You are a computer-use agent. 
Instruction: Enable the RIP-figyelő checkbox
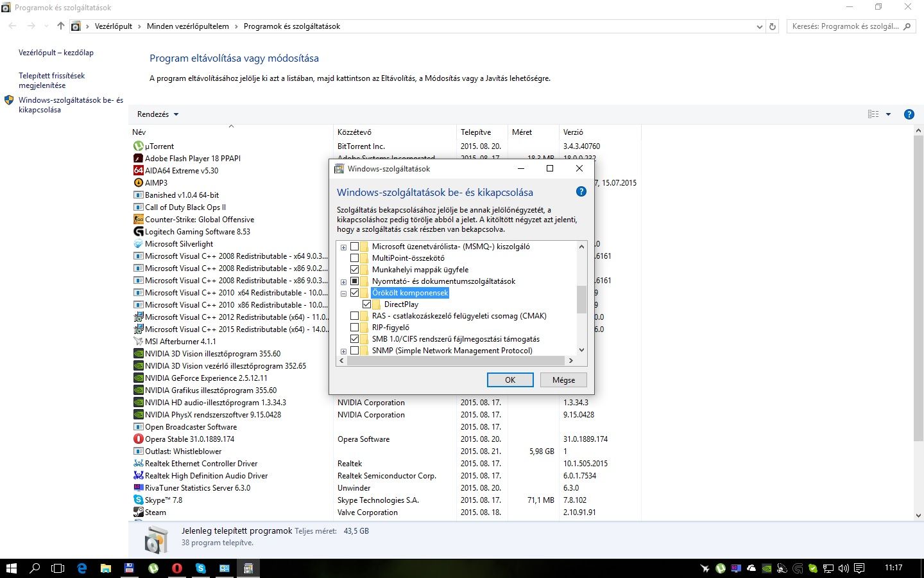coord(354,328)
